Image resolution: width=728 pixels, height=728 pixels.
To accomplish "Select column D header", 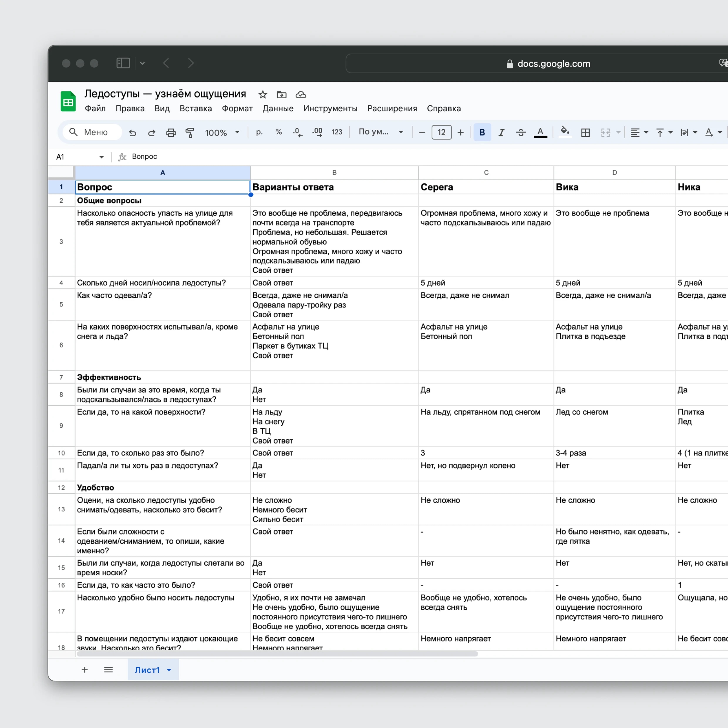I will [615, 173].
